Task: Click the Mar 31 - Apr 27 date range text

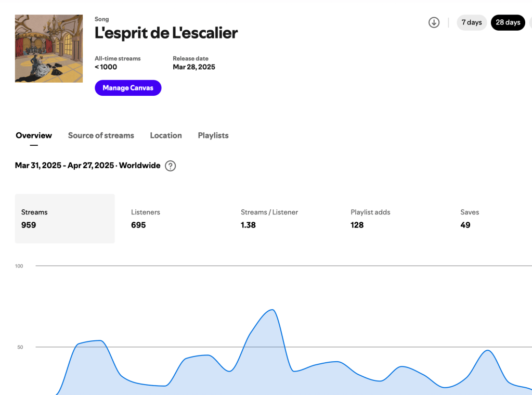Action: pyautogui.click(x=64, y=165)
